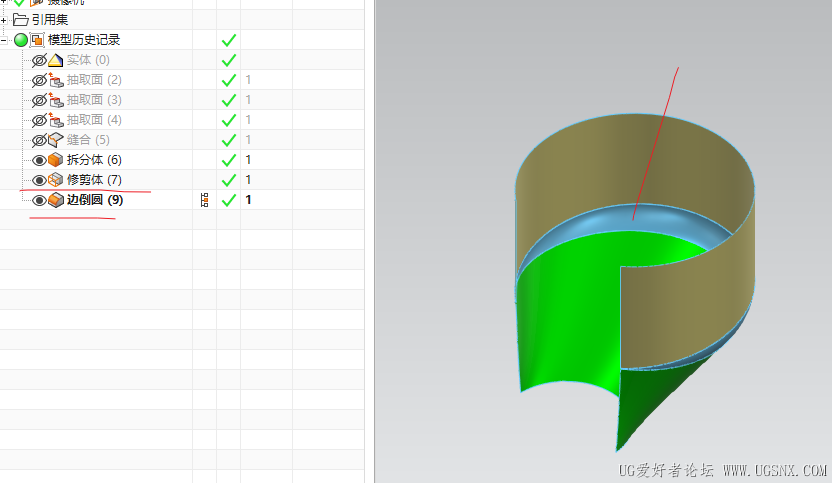Select the 缝合 (5) feature label

88,140
